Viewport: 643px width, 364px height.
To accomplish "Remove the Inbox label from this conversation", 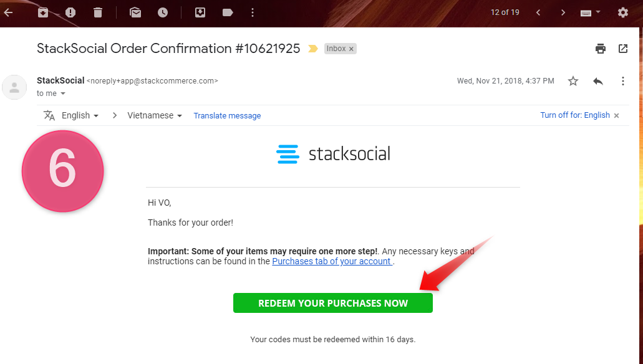I will pyautogui.click(x=352, y=48).
